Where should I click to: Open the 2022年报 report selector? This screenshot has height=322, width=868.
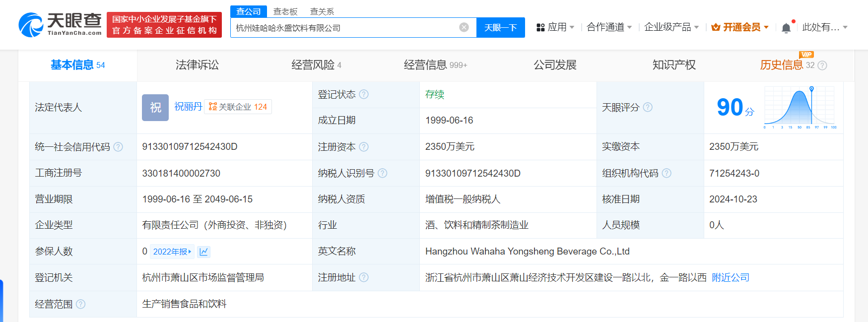tap(172, 252)
